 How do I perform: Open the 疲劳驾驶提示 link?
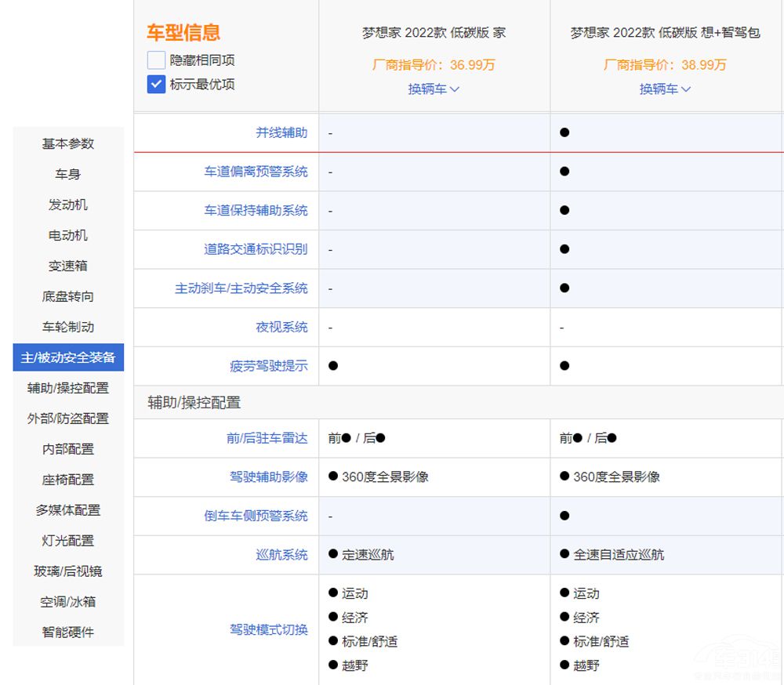(x=269, y=366)
